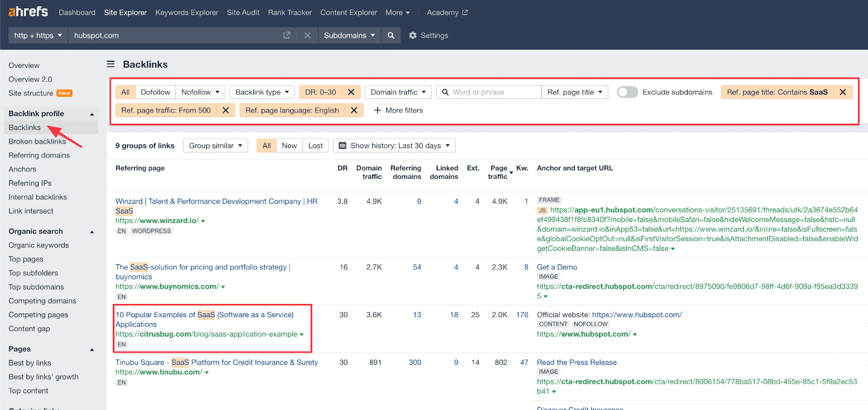This screenshot has width=868, height=410.
Task: Clear the hubspot.com URL field
Action: 308,35
